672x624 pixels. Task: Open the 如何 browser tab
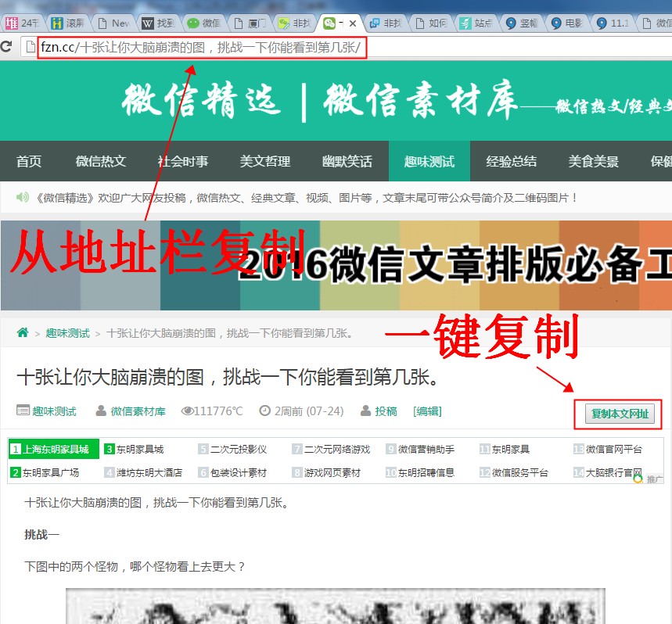pos(432,23)
